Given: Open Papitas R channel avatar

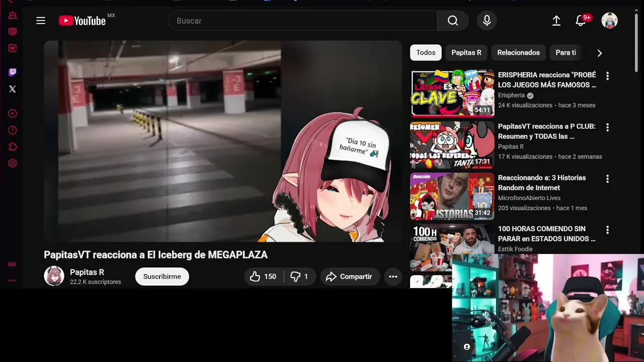Looking at the screenshot, I should click(x=54, y=276).
